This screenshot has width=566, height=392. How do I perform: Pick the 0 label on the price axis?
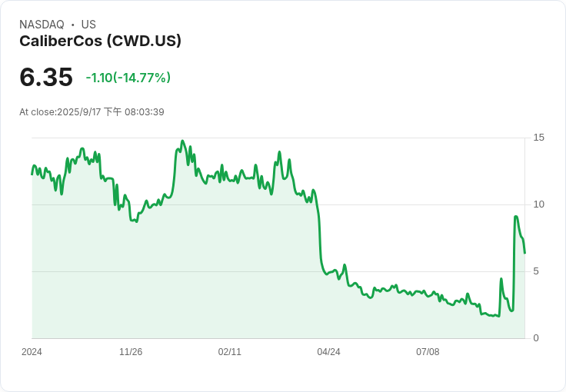point(537,338)
